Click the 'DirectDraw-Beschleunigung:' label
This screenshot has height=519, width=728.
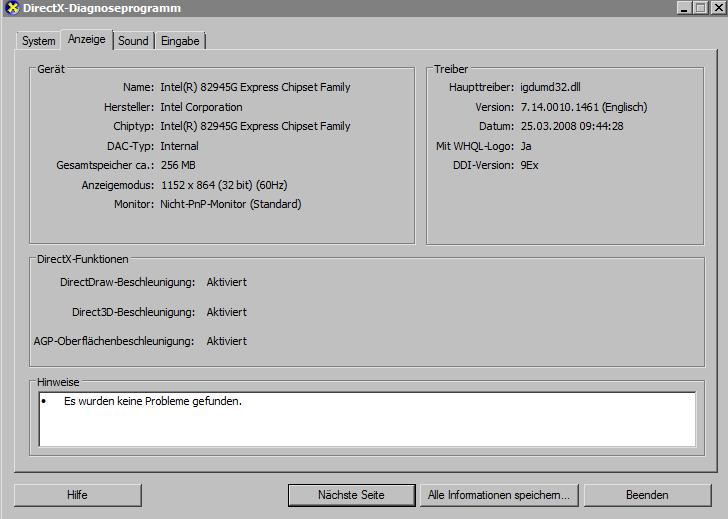coord(128,282)
